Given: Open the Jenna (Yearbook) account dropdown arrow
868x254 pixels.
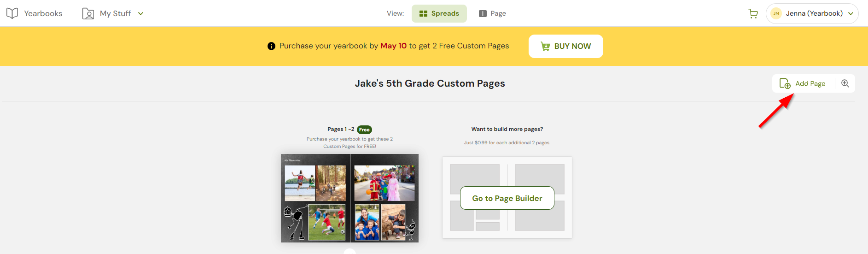Looking at the screenshot, I should (x=851, y=13).
